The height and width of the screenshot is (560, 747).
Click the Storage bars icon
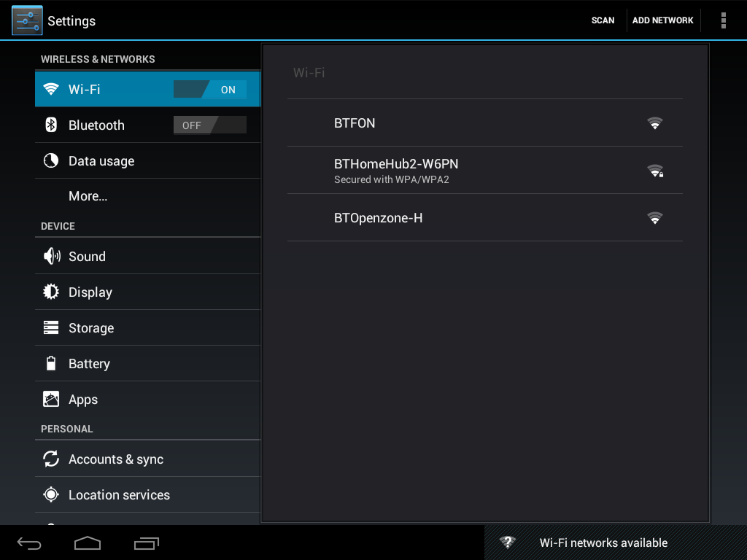pos(51,327)
